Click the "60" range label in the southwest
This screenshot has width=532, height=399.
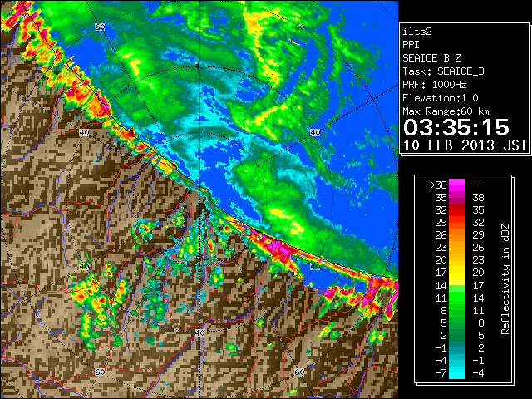(x=100, y=372)
